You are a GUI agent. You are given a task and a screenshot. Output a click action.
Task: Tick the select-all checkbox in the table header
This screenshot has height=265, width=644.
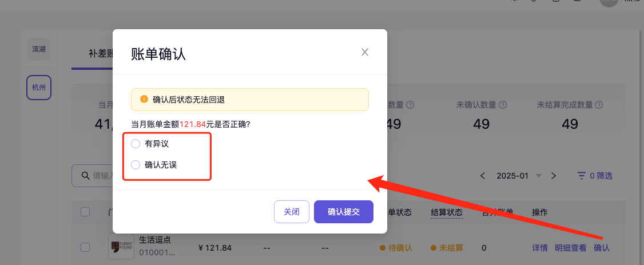85,212
